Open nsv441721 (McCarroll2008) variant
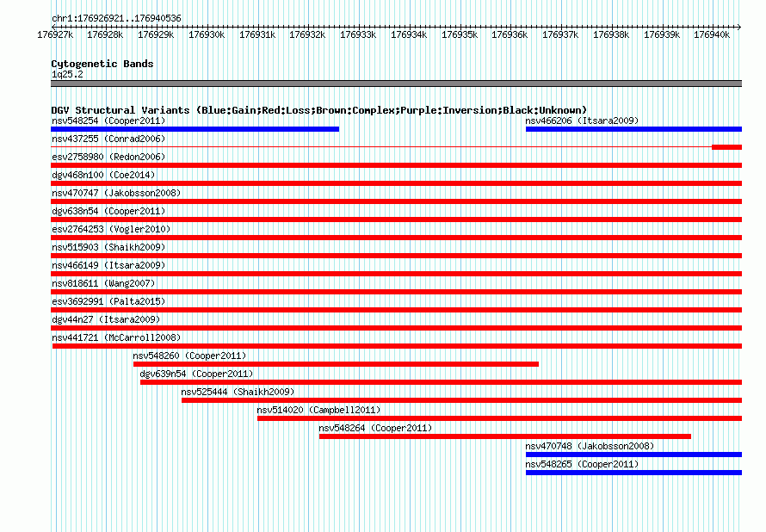 (x=116, y=337)
